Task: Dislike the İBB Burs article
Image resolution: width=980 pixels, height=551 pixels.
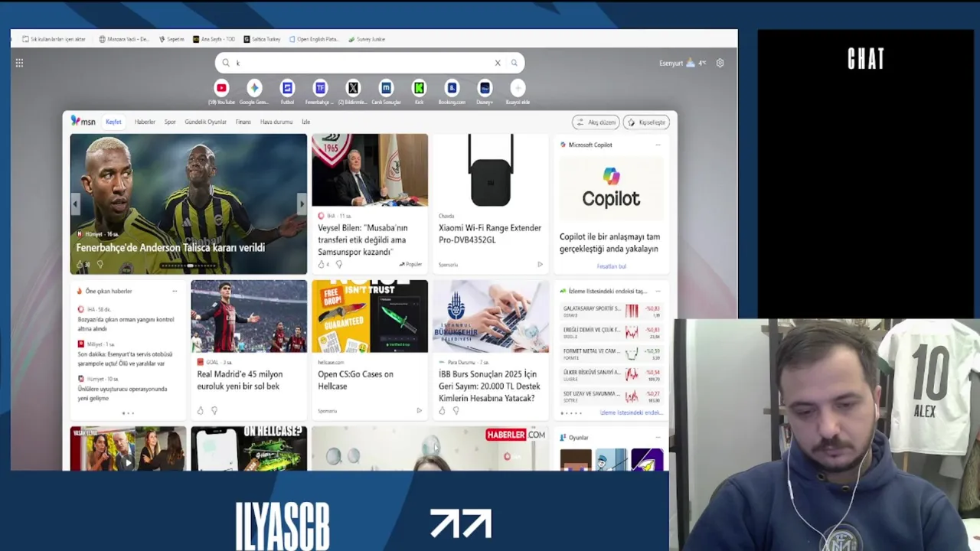Action: coord(456,410)
